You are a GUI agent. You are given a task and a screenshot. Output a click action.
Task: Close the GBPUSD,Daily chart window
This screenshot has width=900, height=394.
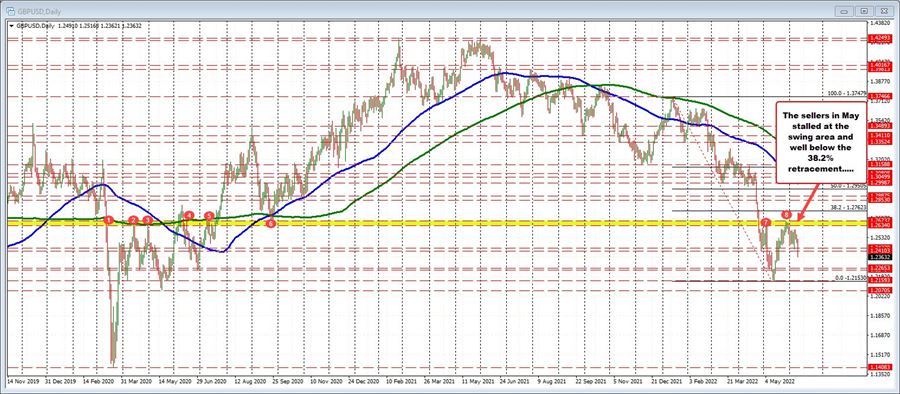[x=884, y=10]
